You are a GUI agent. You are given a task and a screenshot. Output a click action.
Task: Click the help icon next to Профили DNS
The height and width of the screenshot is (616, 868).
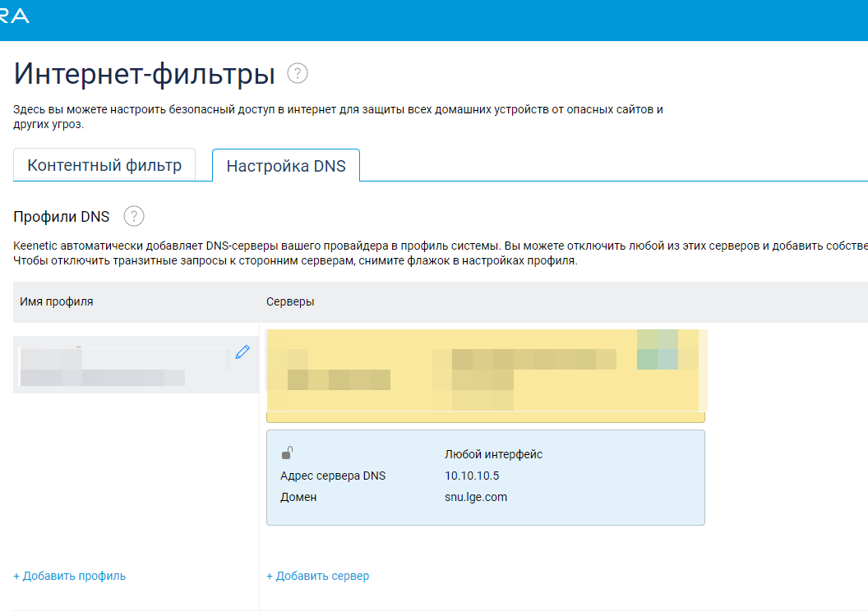click(x=134, y=217)
